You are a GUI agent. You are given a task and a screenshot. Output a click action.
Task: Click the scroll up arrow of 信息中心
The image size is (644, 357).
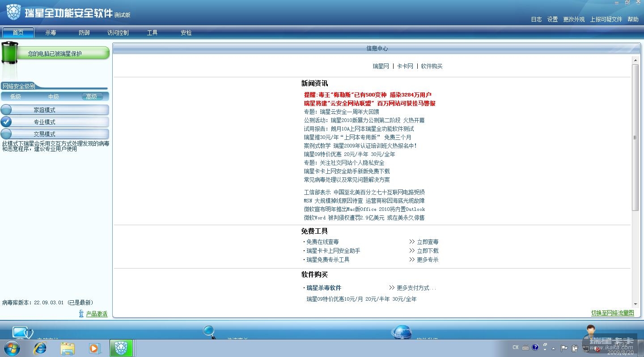[635, 60]
